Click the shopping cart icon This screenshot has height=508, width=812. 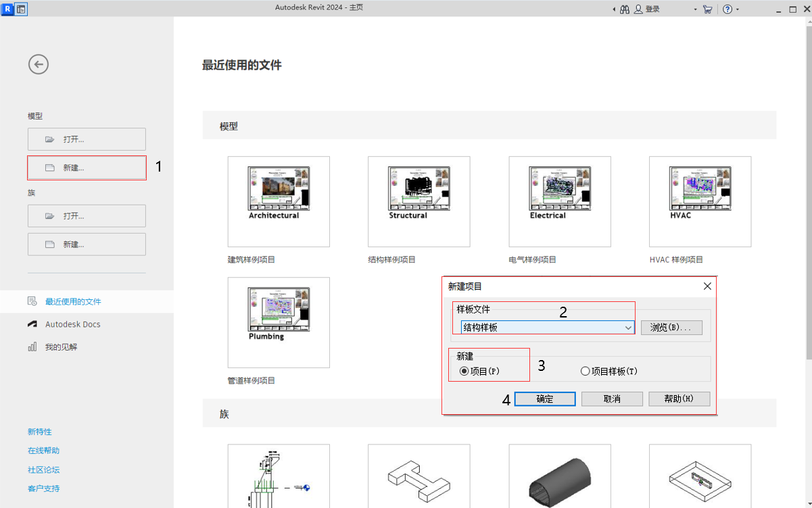pyautogui.click(x=707, y=9)
